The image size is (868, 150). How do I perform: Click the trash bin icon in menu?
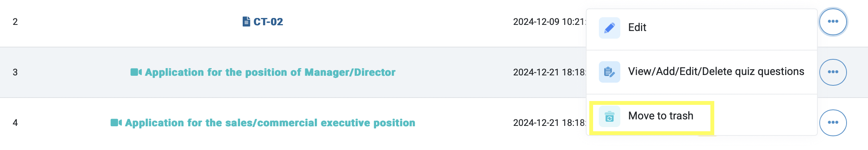pyautogui.click(x=609, y=116)
